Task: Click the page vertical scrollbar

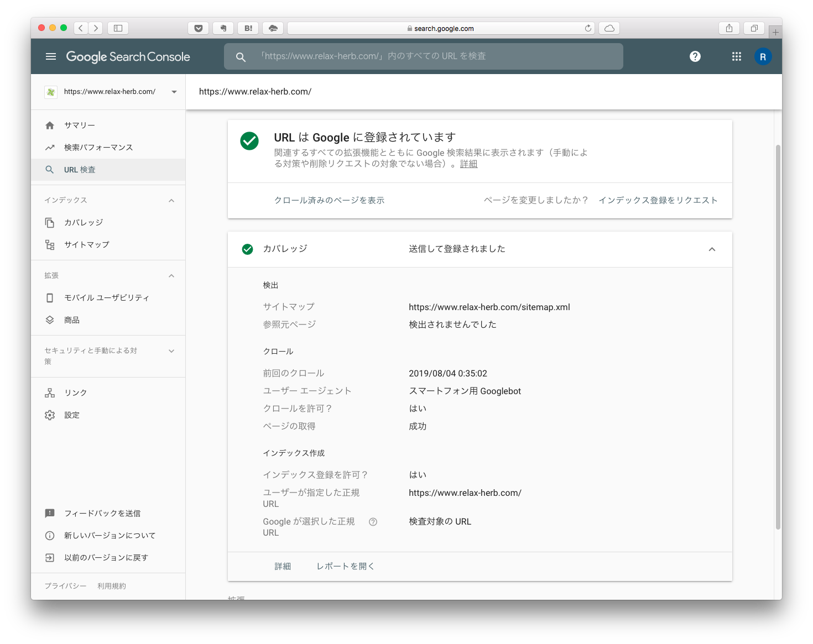Action: coord(778,337)
